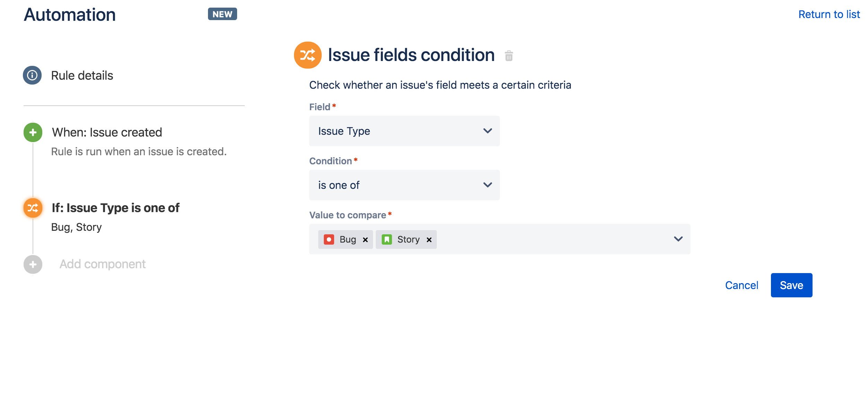Viewport: 868px width, 402px height.
Task: Click the green Story issue type icon
Action: 387,239
